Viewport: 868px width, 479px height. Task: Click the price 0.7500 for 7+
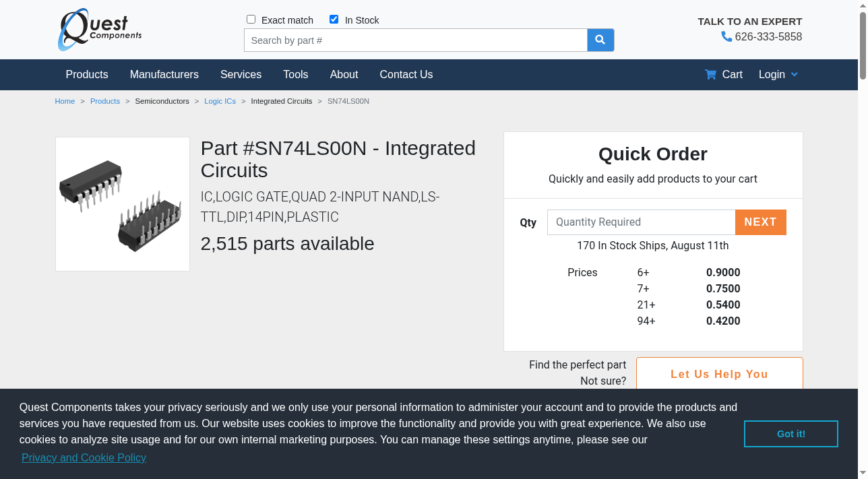click(x=723, y=289)
